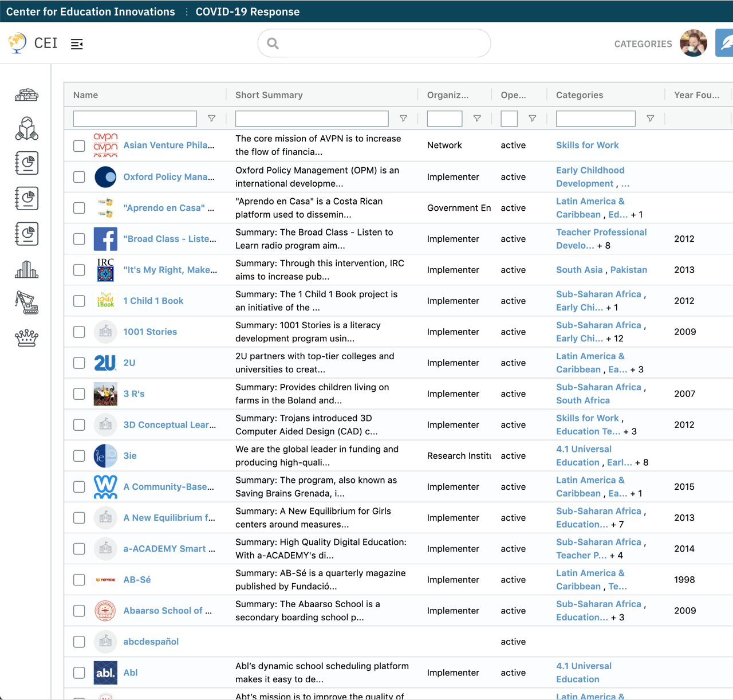The height and width of the screenshot is (700, 733).
Task: Open the igloo icon in the sidebar
Action: [x=26, y=95]
